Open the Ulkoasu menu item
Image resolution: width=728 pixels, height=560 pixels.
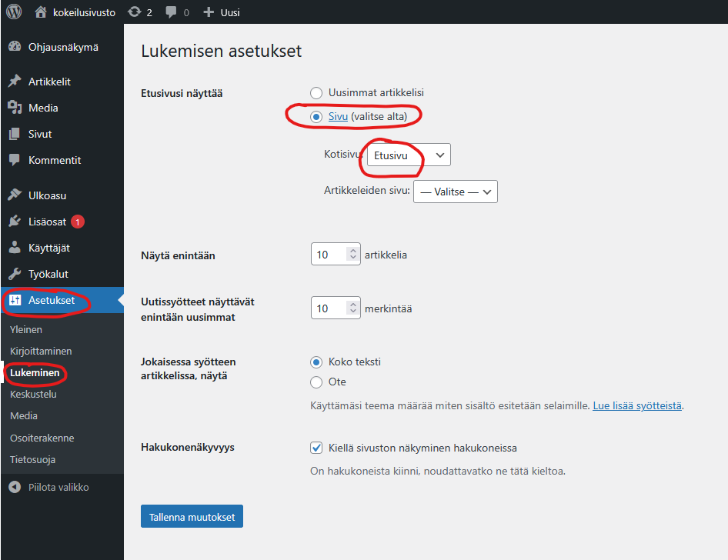[x=48, y=195]
